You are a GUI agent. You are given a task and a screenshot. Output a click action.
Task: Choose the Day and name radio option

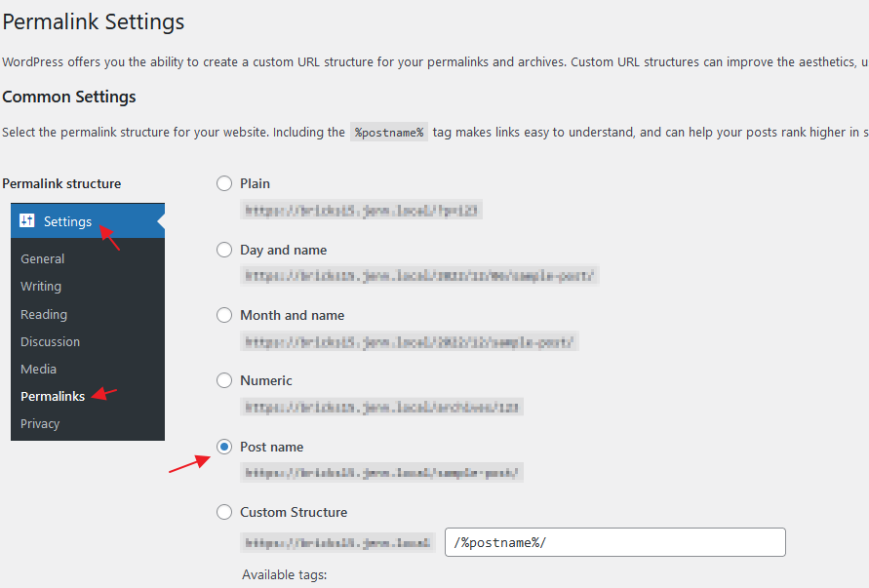224,250
